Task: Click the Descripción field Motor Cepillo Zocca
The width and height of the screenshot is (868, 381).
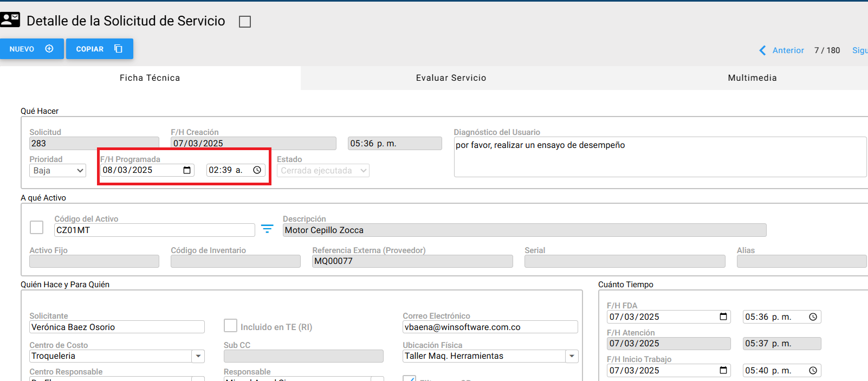Action: click(x=524, y=230)
